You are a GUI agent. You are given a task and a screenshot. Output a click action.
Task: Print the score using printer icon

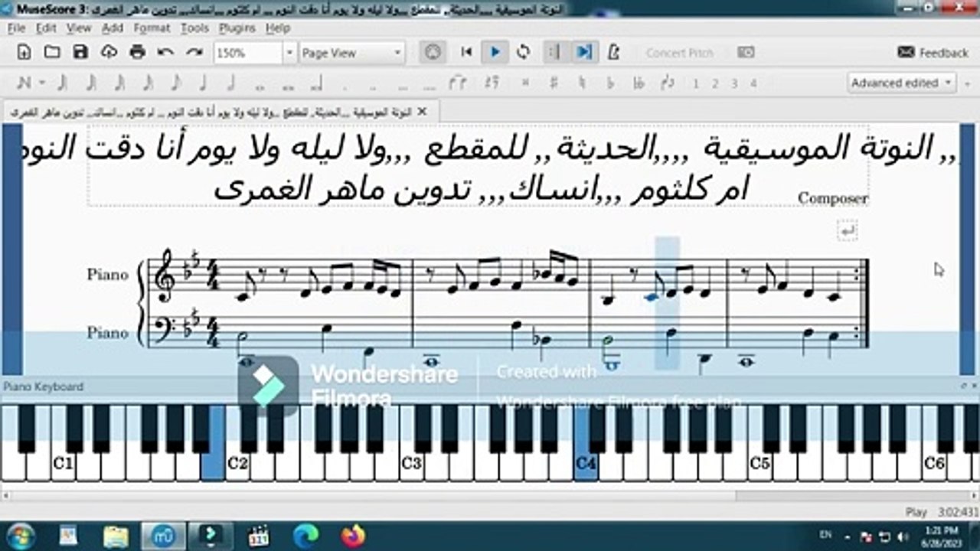point(137,52)
